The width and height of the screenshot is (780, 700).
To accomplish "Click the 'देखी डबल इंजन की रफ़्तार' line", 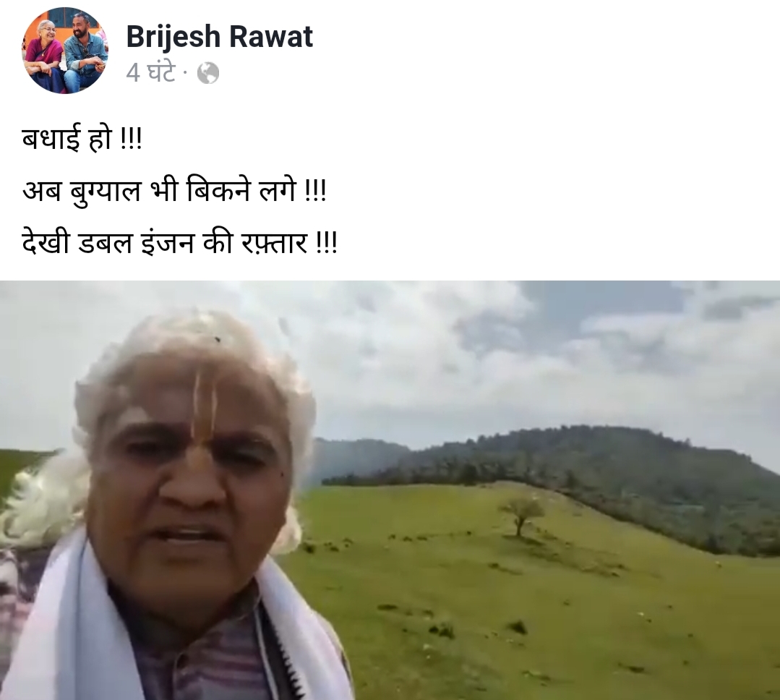I will click(179, 243).
